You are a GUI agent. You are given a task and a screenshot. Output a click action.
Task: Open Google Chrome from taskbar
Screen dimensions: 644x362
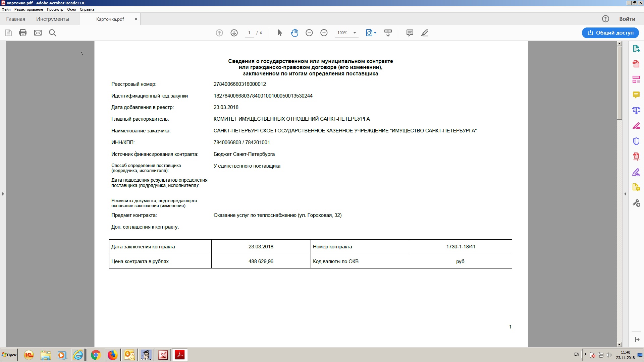pos(96,355)
